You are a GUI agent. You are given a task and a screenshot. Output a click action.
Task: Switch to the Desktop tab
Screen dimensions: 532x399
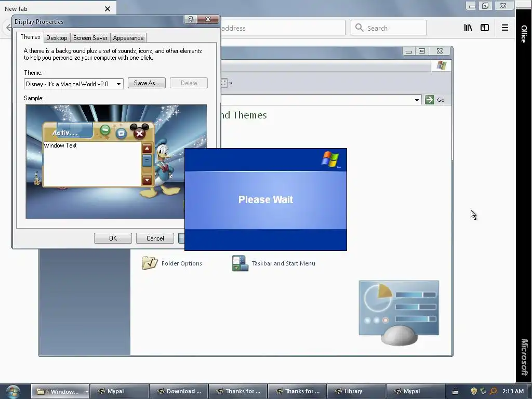point(57,37)
